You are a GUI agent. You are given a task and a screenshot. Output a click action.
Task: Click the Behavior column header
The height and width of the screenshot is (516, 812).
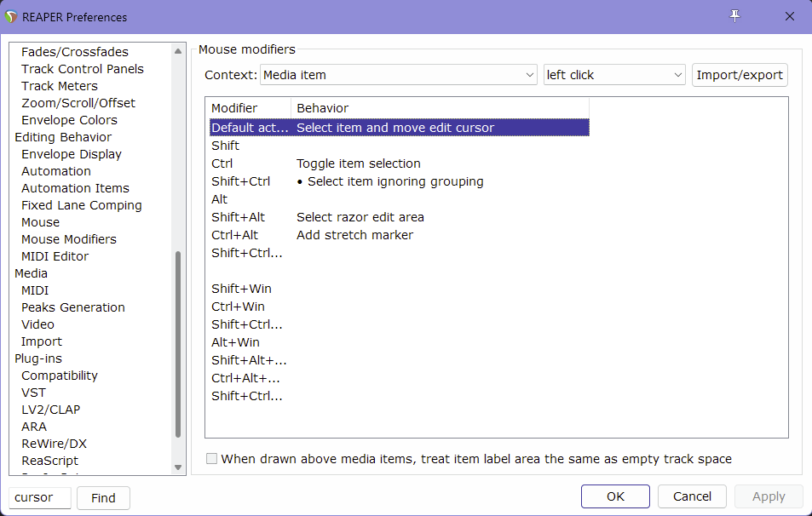[x=441, y=108]
